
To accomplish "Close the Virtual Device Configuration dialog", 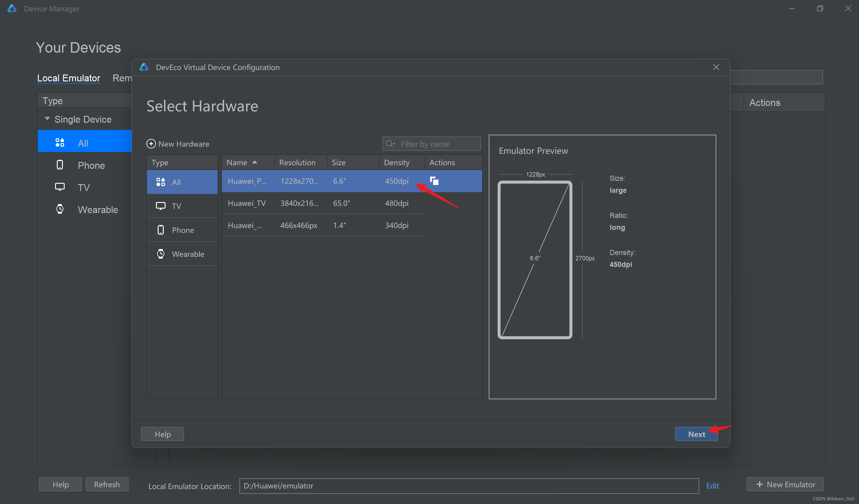I will 716,67.
